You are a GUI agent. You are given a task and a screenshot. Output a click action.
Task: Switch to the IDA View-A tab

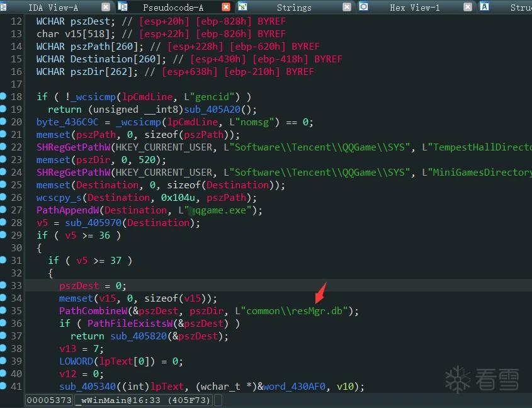pyautogui.click(x=53, y=7)
